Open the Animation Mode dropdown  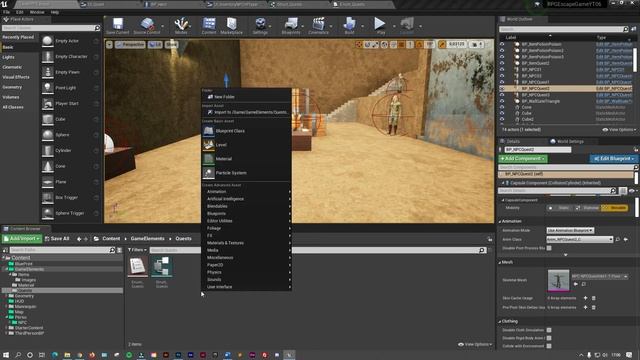(x=570, y=231)
